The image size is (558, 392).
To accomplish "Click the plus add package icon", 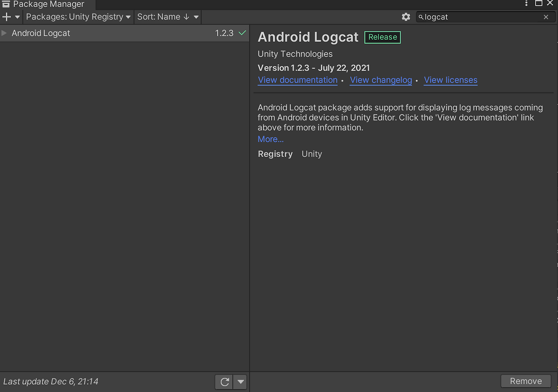I will click(7, 17).
